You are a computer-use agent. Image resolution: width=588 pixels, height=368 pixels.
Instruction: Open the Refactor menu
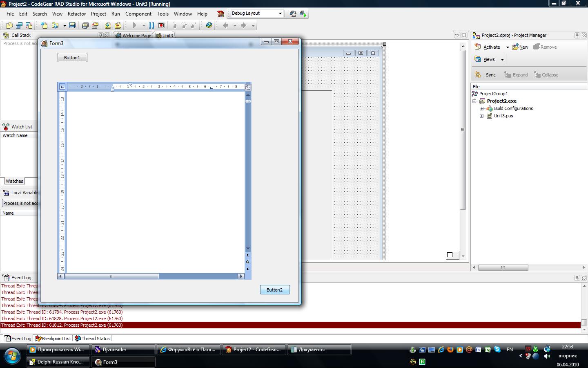pos(76,13)
